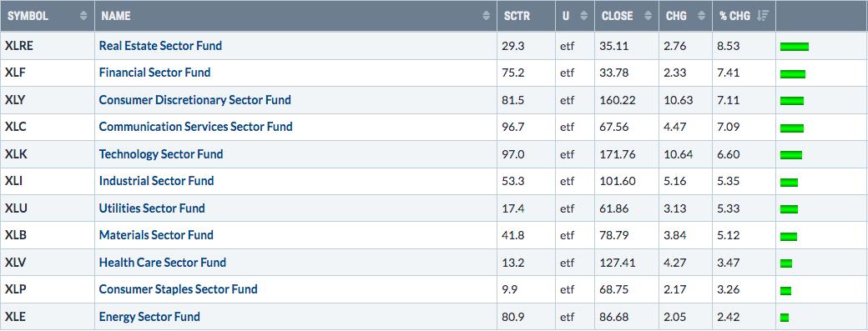Open Industrial Sector Fund link
This screenshot has width=868, height=331.
tap(157, 181)
